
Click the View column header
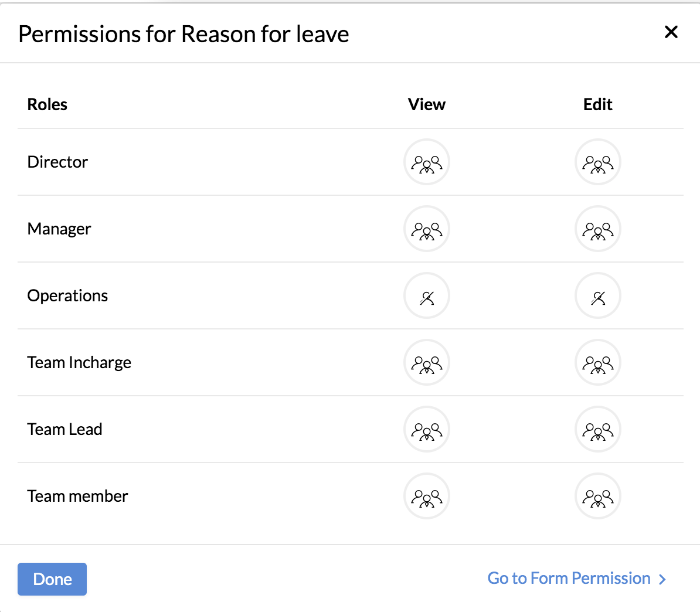coord(427,104)
